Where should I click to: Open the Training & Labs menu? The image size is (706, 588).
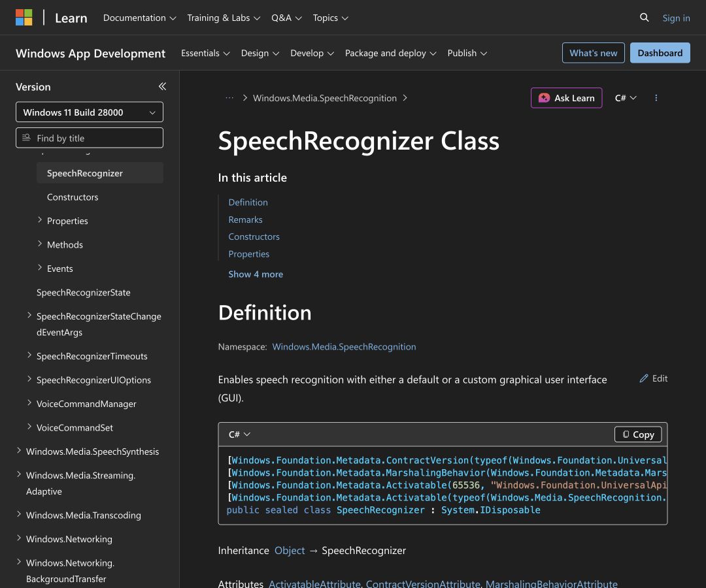coord(224,18)
